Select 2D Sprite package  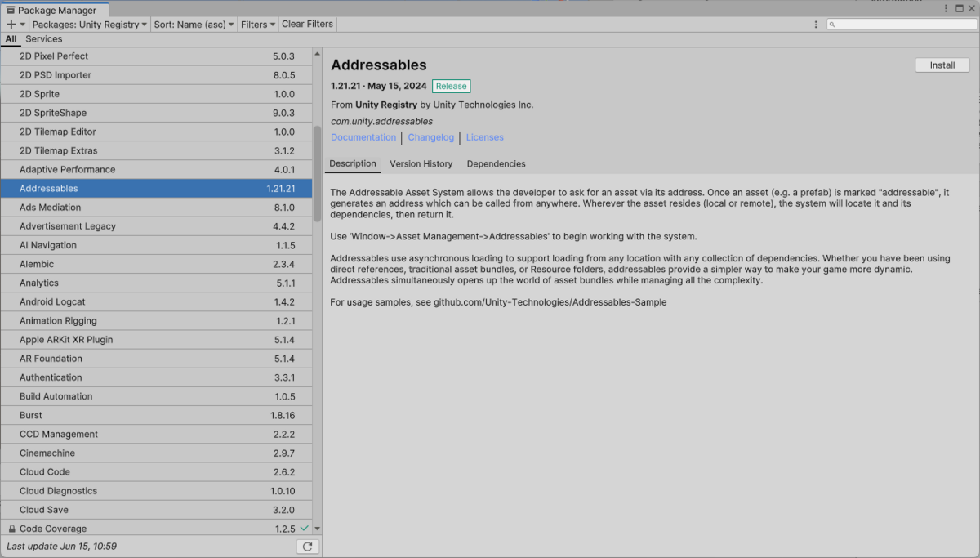(x=156, y=94)
